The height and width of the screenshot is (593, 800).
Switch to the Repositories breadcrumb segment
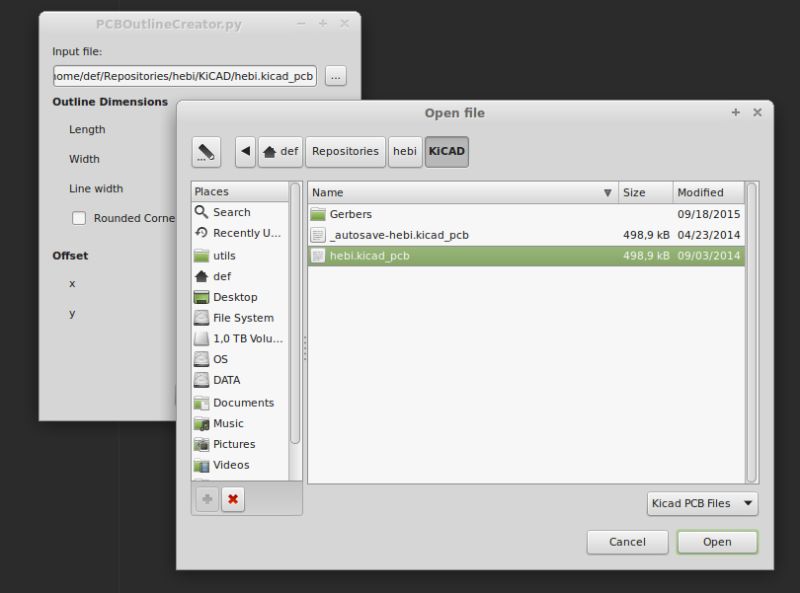coord(345,151)
